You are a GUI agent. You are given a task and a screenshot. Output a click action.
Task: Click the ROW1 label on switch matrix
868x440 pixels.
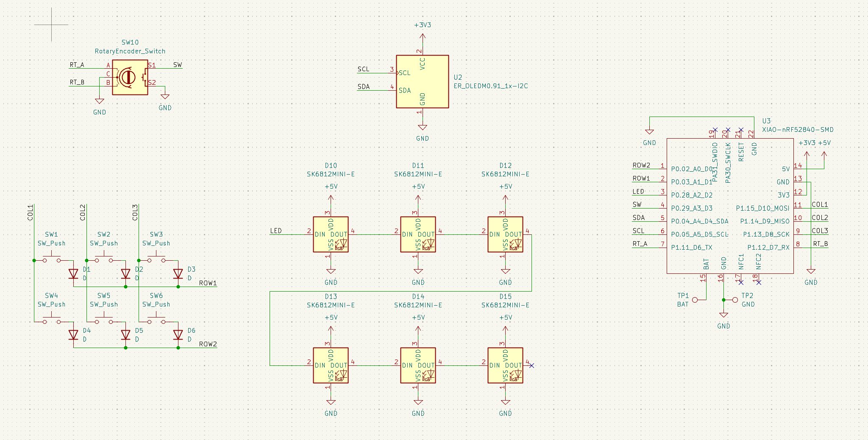(x=208, y=283)
